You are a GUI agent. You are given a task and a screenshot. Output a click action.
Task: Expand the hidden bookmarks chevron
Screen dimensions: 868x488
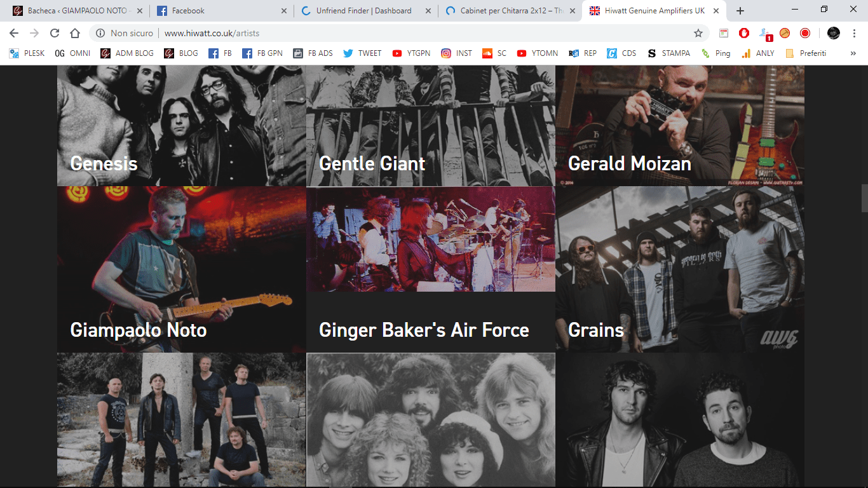click(x=853, y=53)
